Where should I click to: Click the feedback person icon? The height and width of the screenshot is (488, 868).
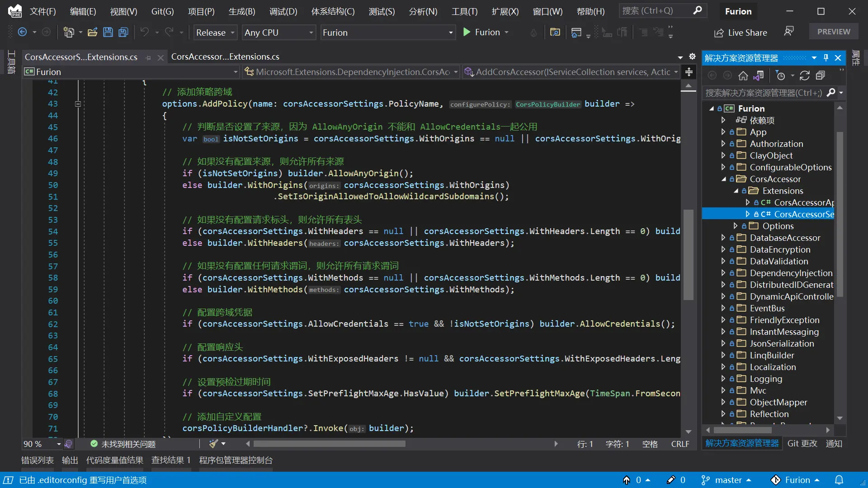click(x=789, y=31)
